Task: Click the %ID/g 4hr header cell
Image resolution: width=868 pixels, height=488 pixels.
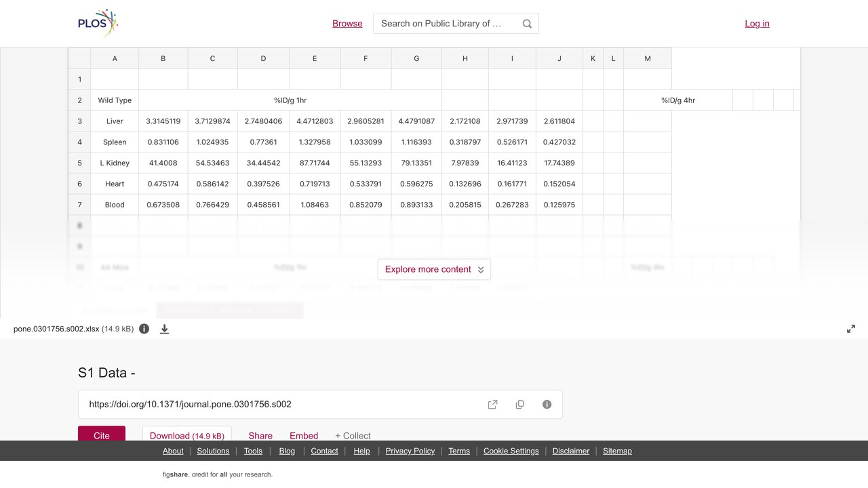Action: pos(678,100)
